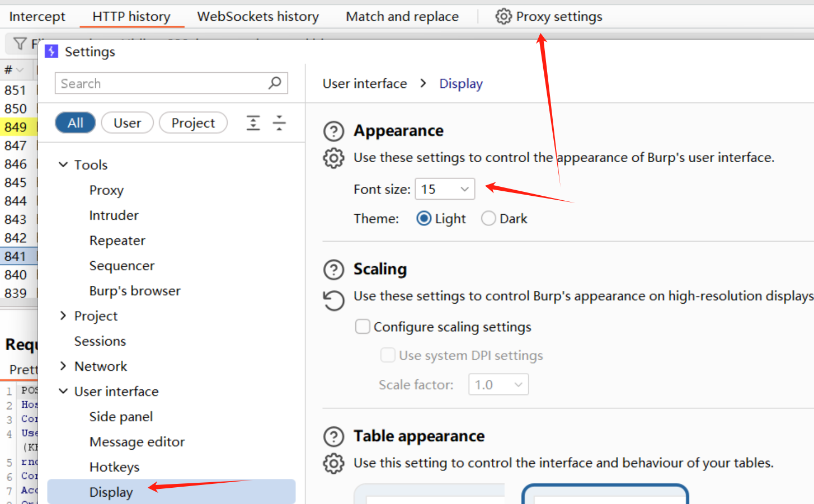This screenshot has height=504, width=814.
Task: Toggle Use system DPI settings
Action: click(x=388, y=355)
